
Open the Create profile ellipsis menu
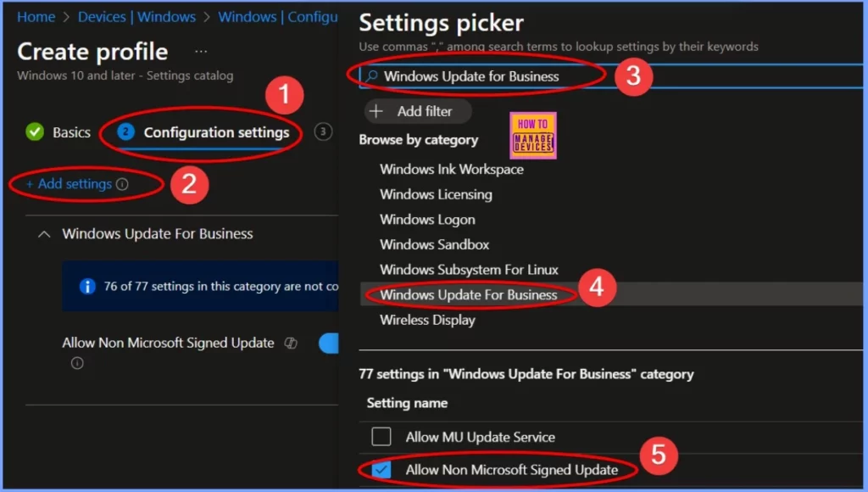tap(201, 52)
